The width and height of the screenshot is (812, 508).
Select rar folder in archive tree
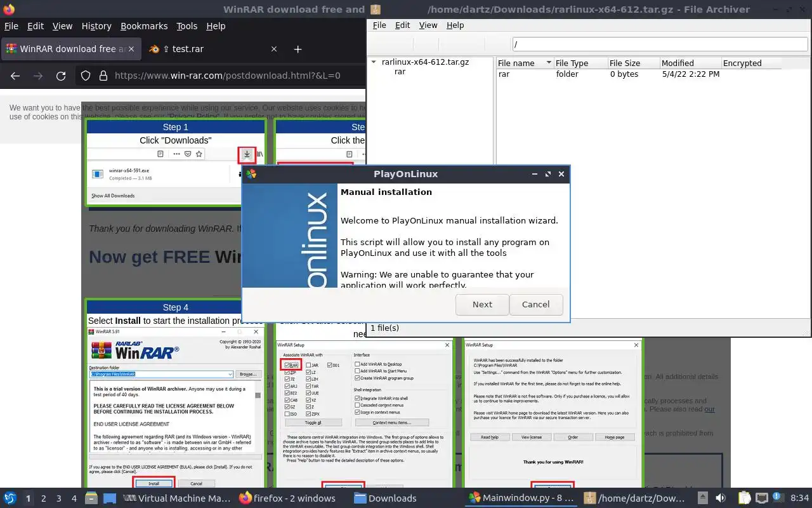(x=400, y=72)
